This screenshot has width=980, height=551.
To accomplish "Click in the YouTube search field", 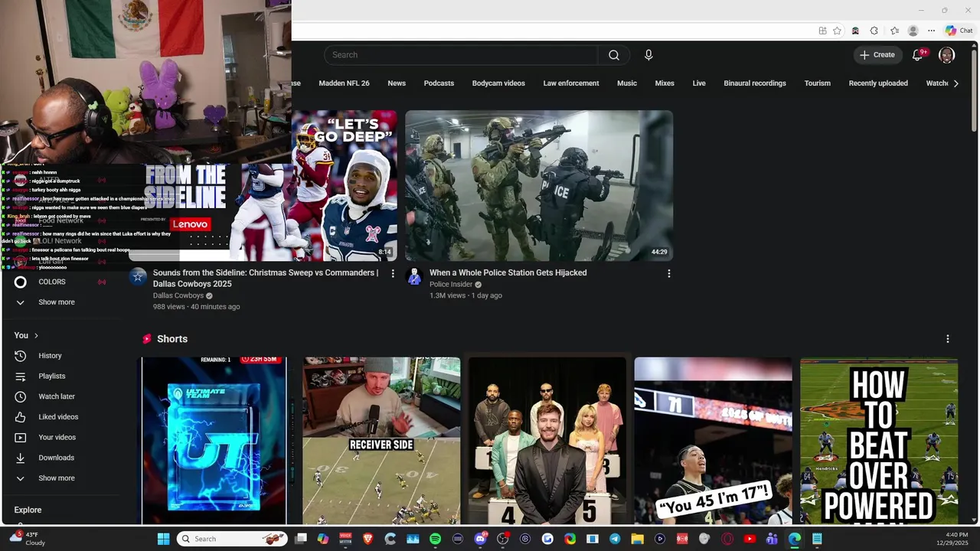I will pyautogui.click(x=461, y=55).
